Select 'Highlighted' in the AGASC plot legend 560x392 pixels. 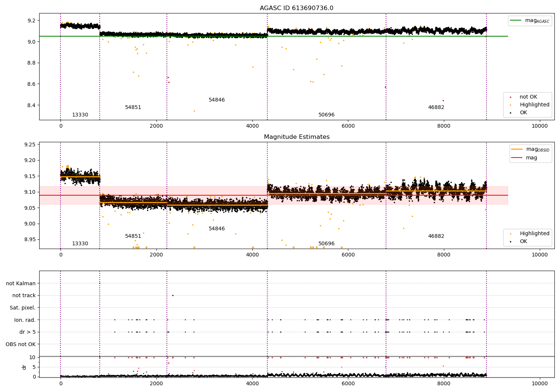click(x=534, y=105)
